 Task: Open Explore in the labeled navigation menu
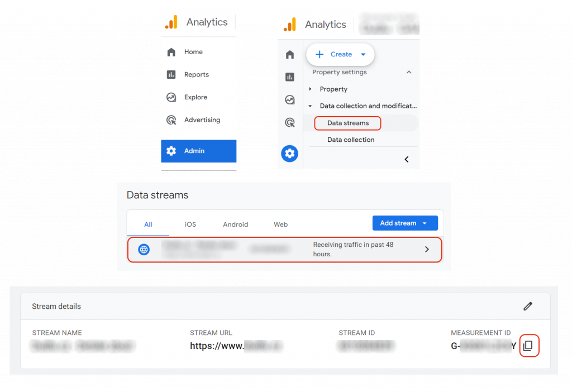click(x=198, y=97)
